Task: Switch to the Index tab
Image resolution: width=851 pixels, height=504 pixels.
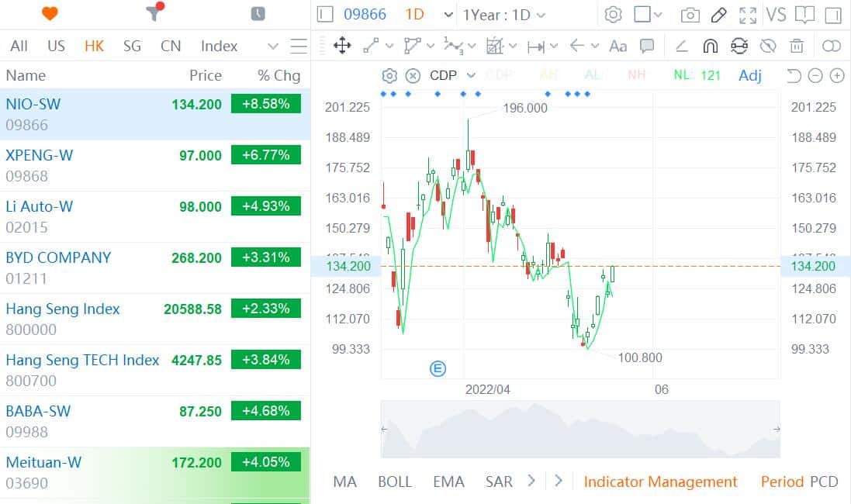Action: click(218, 46)
